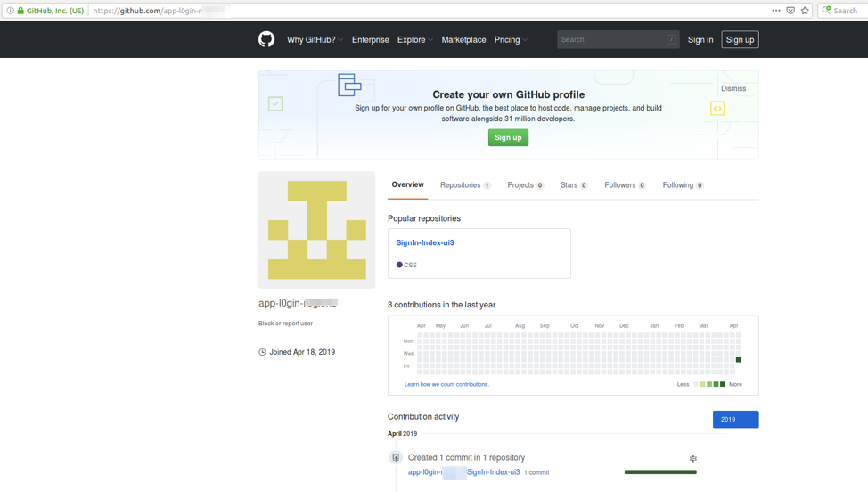The height and width of the screenshot is (492, 868).
Task: Bookmark this page with the star icon
Action: coord(805,11)
